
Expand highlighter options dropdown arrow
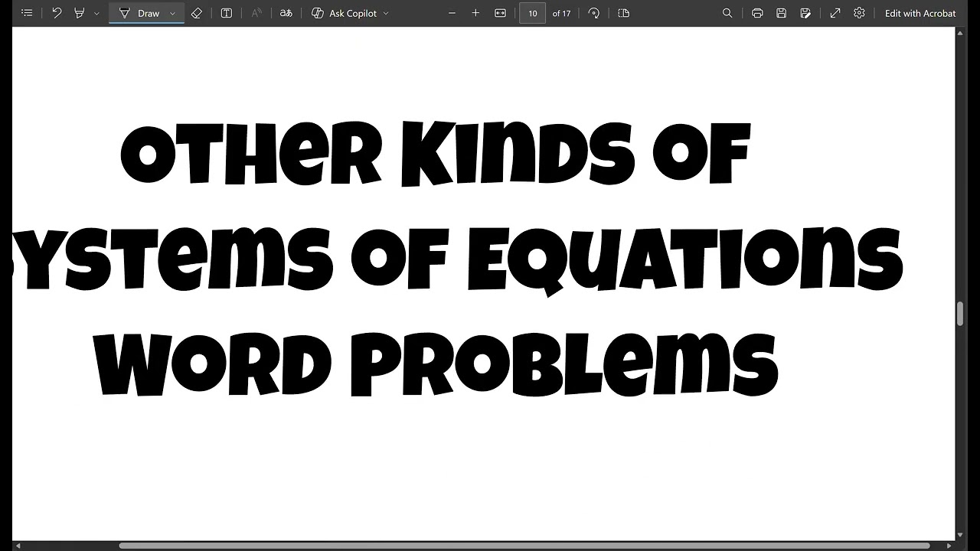(x=96, y=13)
